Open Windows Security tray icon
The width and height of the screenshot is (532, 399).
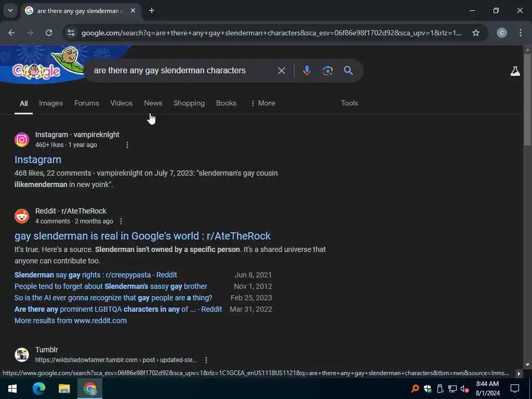(428, 389)
